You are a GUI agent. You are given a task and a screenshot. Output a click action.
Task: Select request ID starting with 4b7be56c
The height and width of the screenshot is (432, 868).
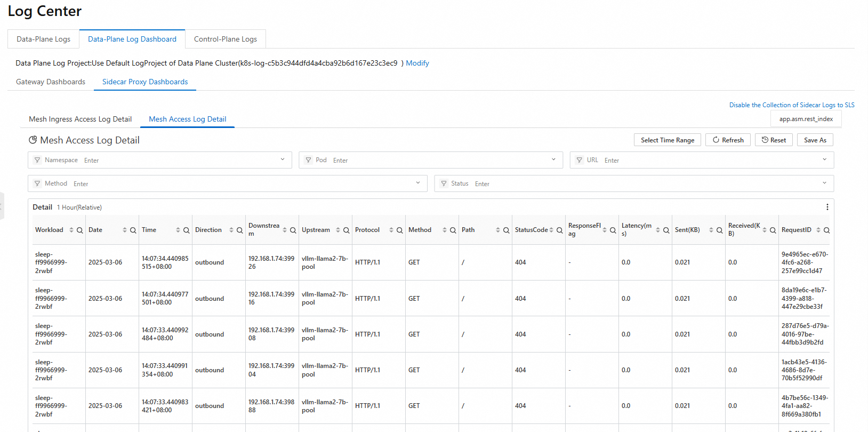805,406
